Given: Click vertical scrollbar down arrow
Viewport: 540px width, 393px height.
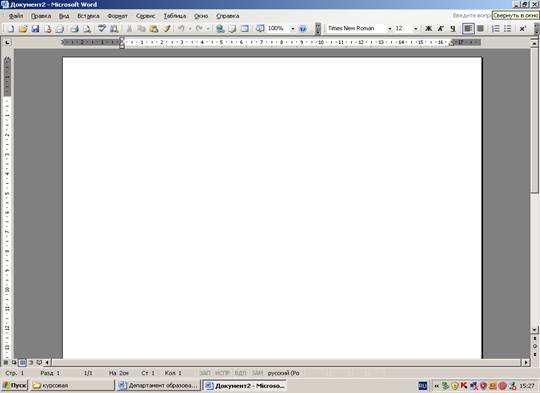Looking at the screenshot, I should coord(534,330).
